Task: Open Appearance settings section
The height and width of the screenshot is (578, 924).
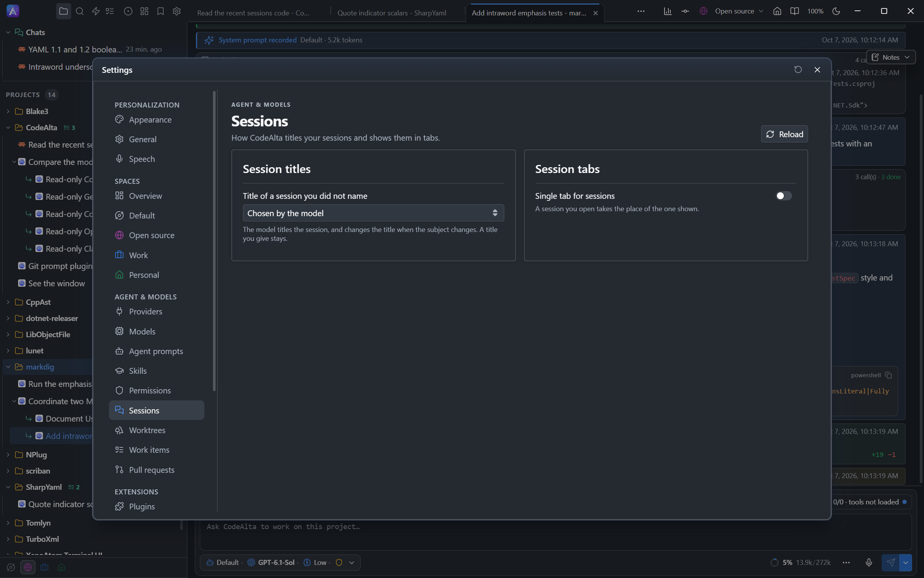Action: pos(156,120)
